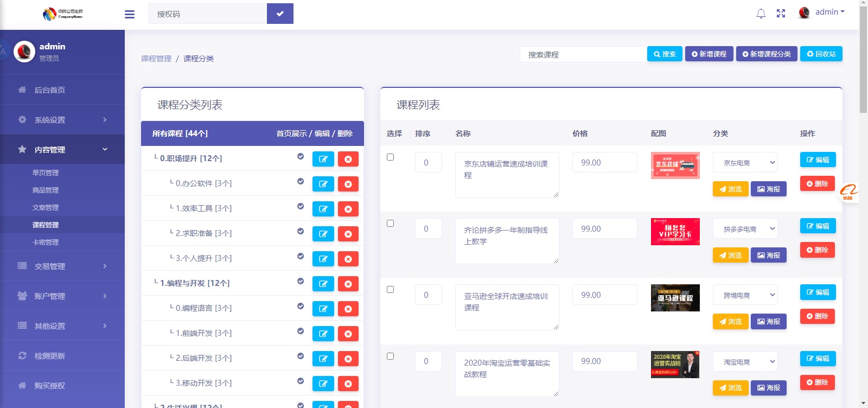This screenshot has width=868, height=408.
Task: Open the 回收站 recycle bin
Action: [821, 54]
